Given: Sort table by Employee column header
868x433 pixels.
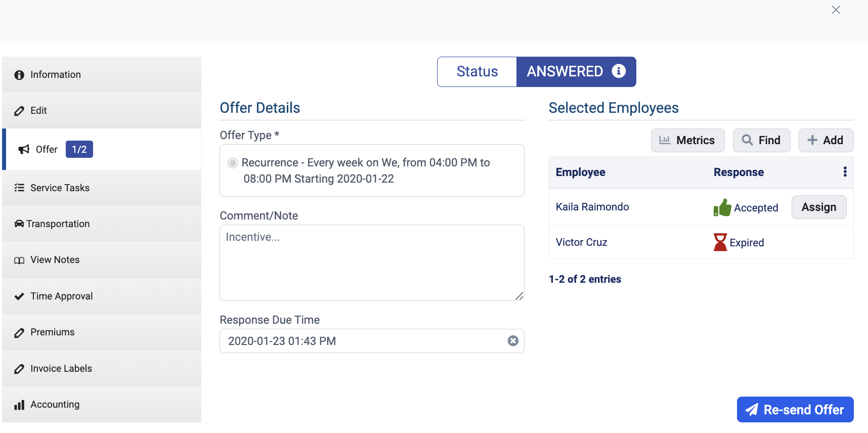Looking at the screenshot, I should (580, 172).
